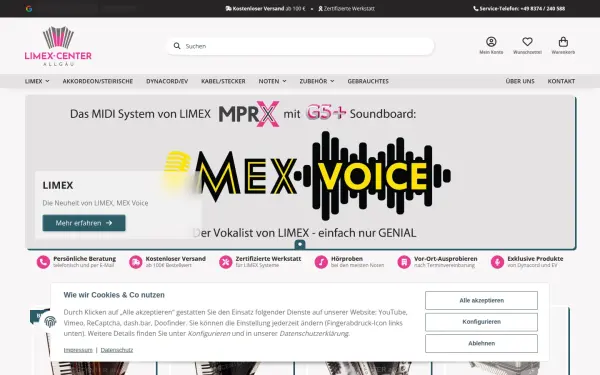The image size is (600, 375).
Task: Click the Mehr erfahren button
Action: coord(84,223)
